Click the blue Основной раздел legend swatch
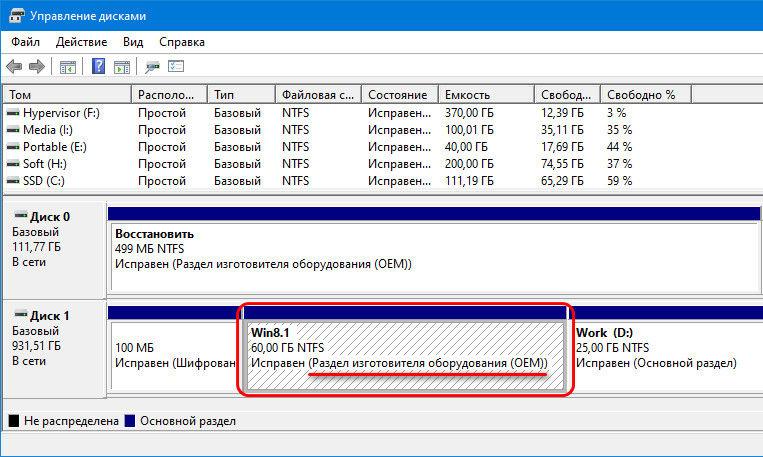Screen dimensions: 763x457 (x=130, y=421)
